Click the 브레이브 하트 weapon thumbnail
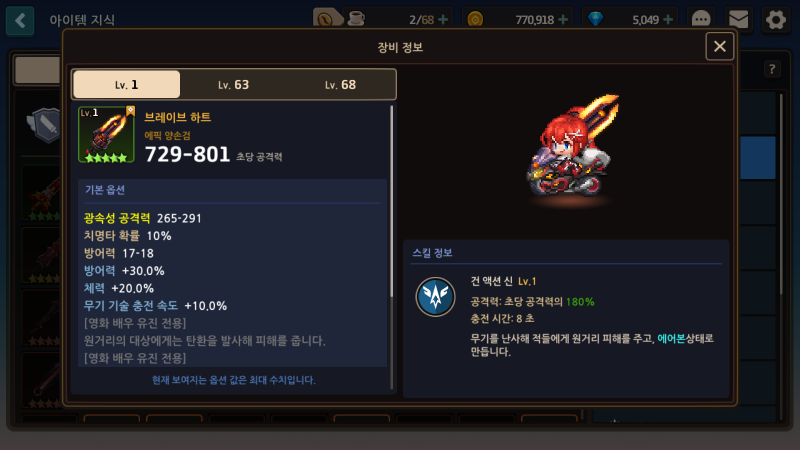800x450 pixels. [106, 135]
